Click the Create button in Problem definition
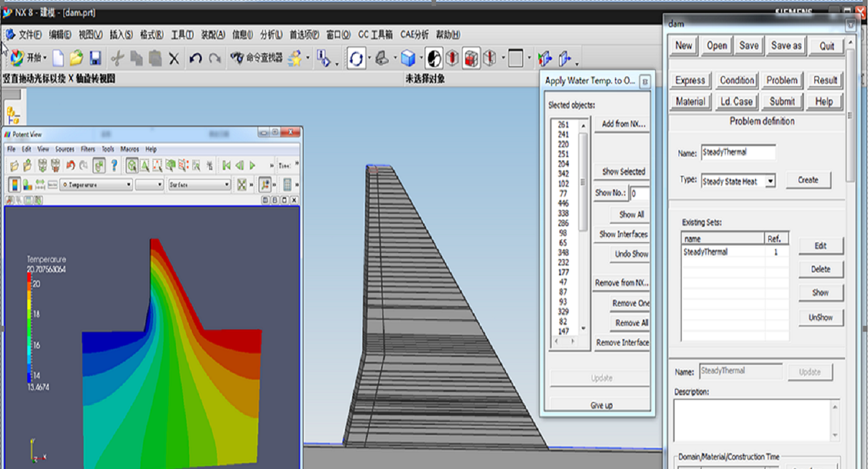The height and width of the screenshot is (469, 868). tap(808, 180)
